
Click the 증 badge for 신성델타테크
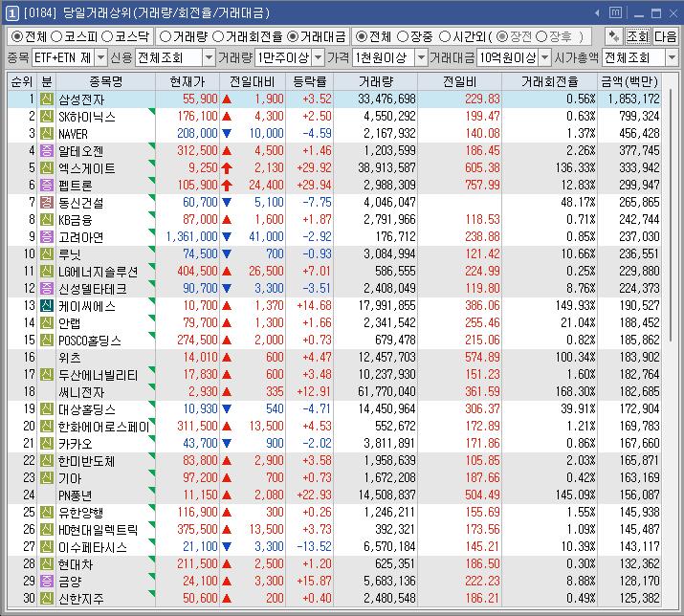(47, 288)
